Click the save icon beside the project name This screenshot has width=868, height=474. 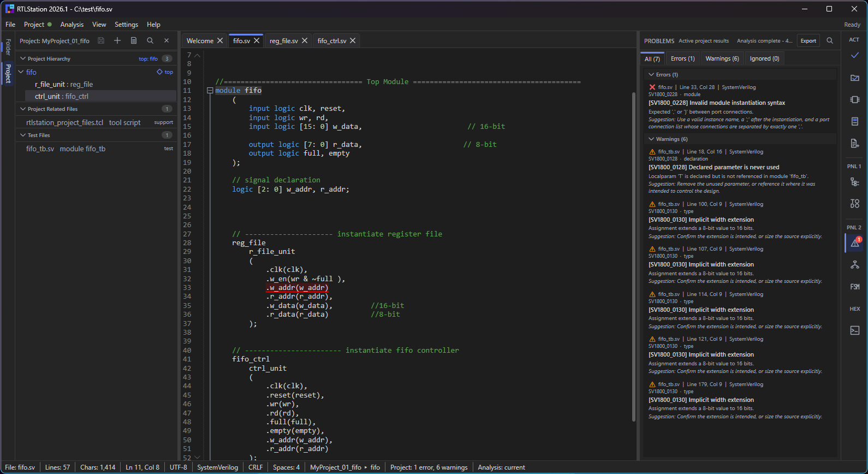pos(101,40)
